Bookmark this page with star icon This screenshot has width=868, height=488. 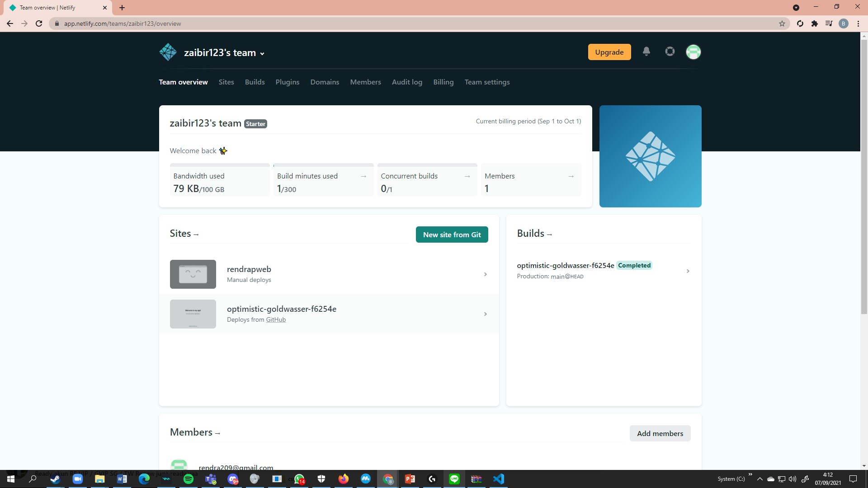click(x=782, y=23)
